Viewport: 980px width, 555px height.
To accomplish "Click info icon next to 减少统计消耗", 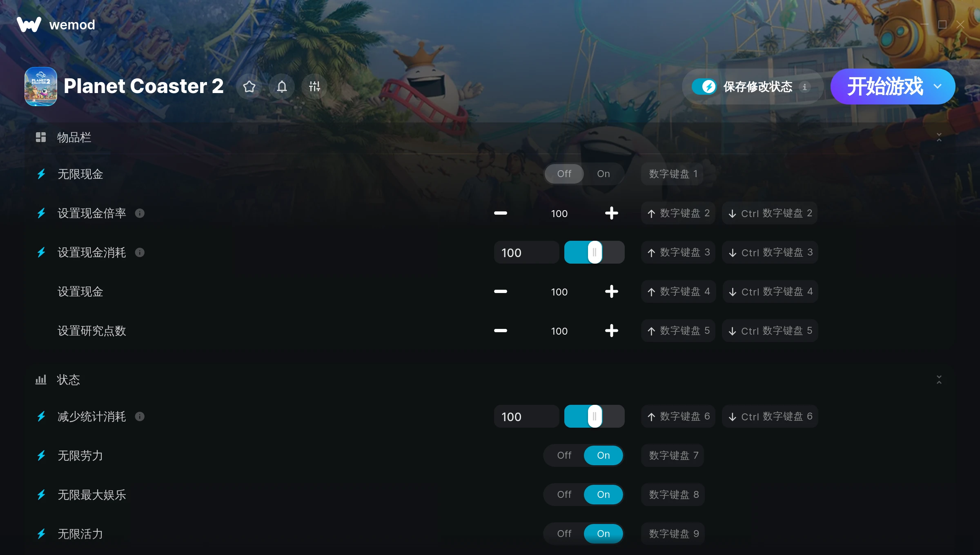I will point(140,417).
